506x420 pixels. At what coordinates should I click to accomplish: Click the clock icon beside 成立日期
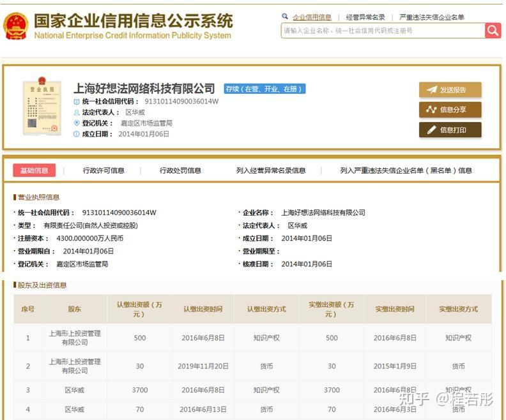click(77, 134)
